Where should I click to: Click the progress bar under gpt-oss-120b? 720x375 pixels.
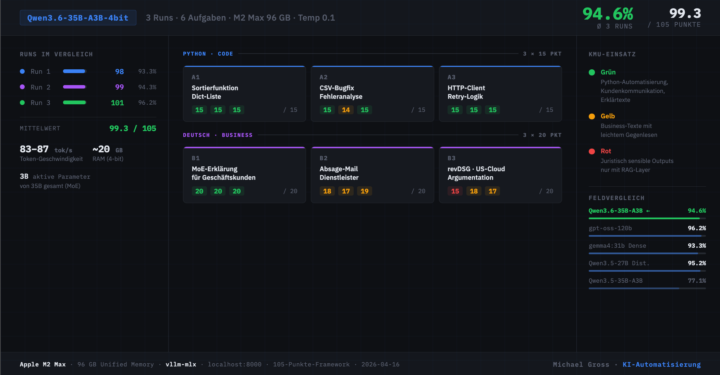pos(647,236)
